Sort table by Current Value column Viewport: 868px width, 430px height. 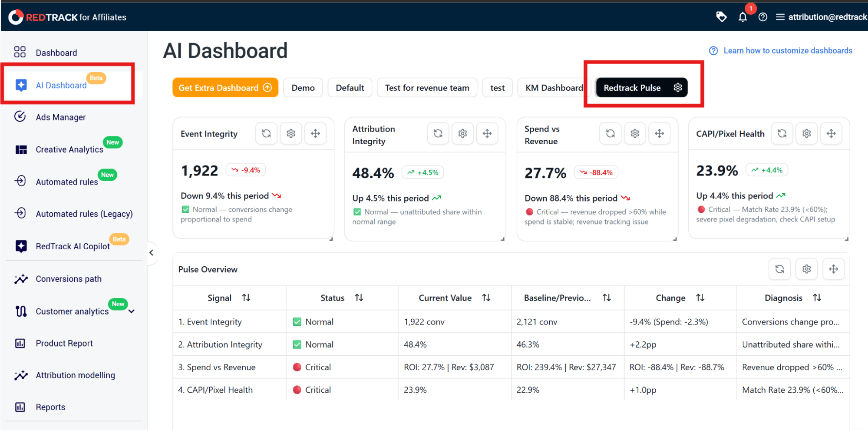(x=486, y=298)
